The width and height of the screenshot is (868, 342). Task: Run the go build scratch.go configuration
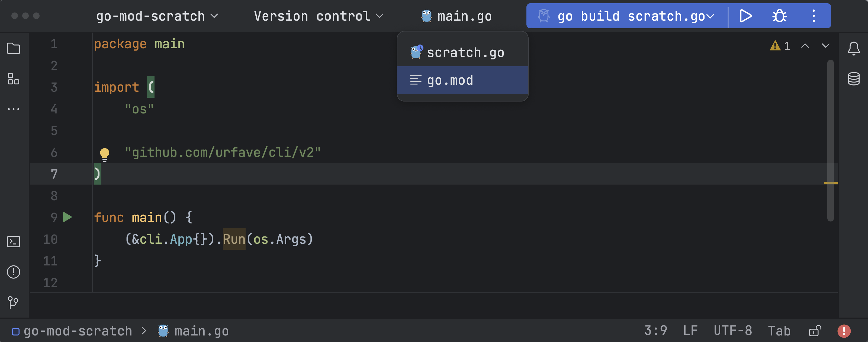(x=745, y=16)
